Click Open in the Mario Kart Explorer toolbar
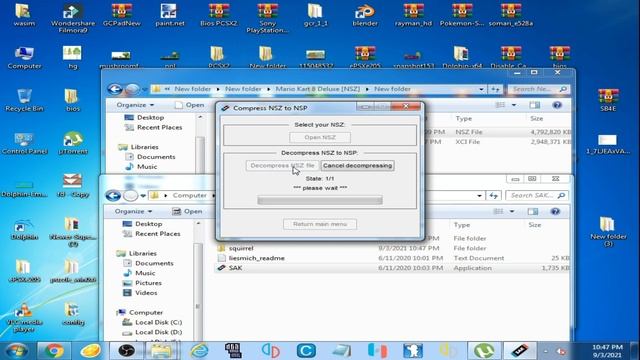Viewport: 640px width, 360px height. point(189,105)
